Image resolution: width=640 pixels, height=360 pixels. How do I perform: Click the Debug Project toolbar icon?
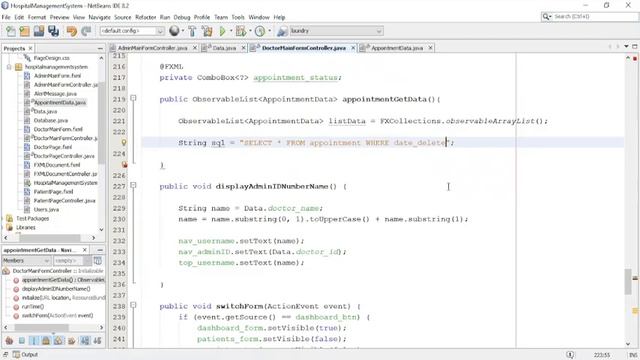coord(241,31)
